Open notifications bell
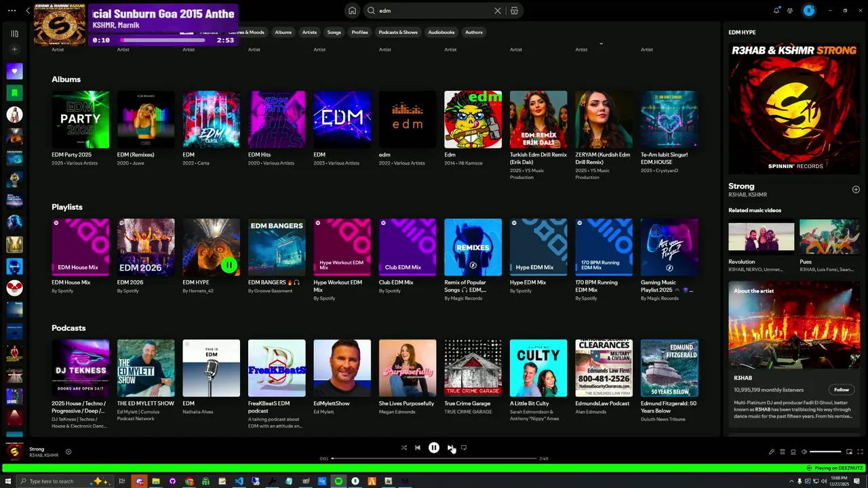The height and width of the screenshot is (488, 868). tap(776, 11)
